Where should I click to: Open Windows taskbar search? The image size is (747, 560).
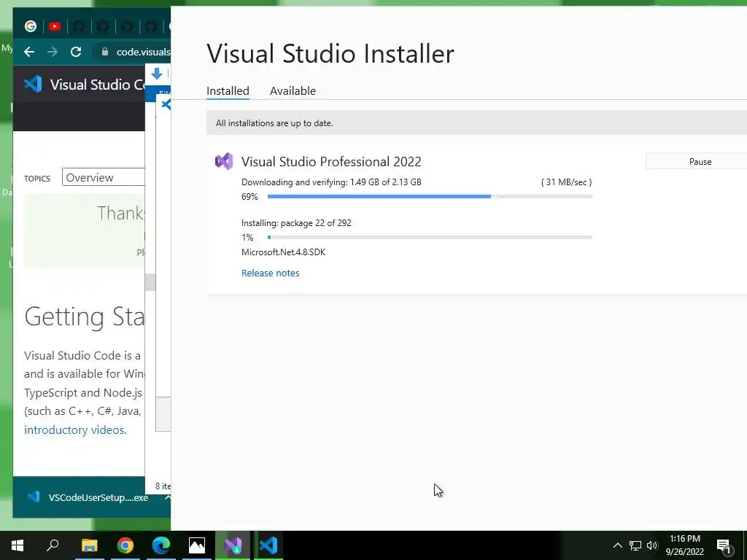pos(53,545)
